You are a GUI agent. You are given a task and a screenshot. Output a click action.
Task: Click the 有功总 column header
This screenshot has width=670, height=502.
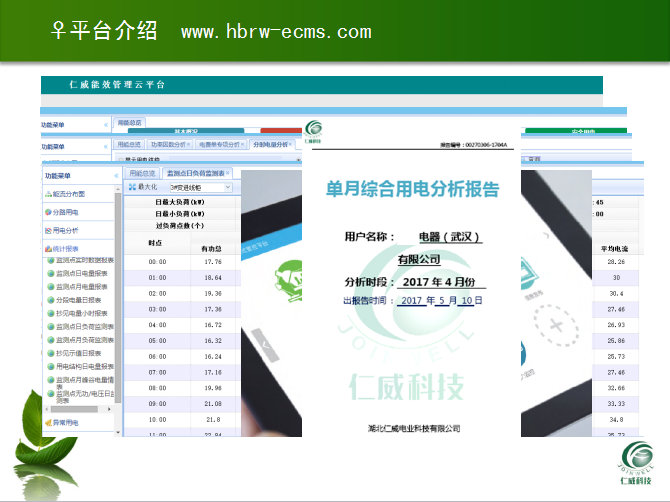pos(211,249)
